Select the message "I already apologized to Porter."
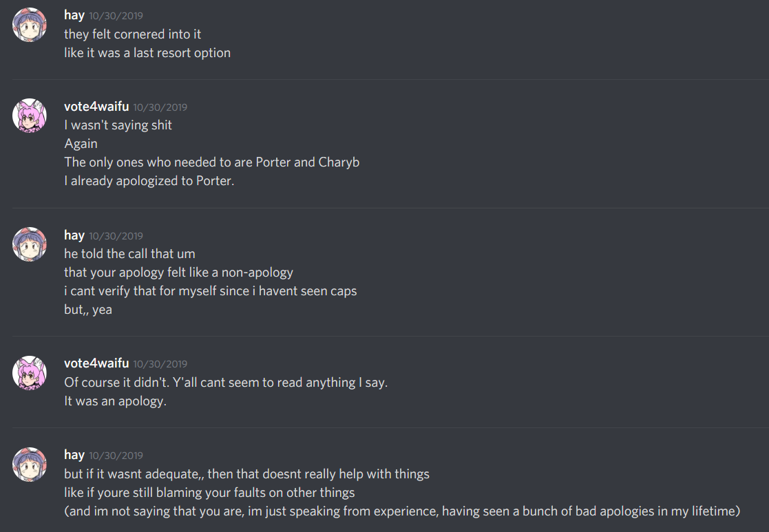 (149, 182)
